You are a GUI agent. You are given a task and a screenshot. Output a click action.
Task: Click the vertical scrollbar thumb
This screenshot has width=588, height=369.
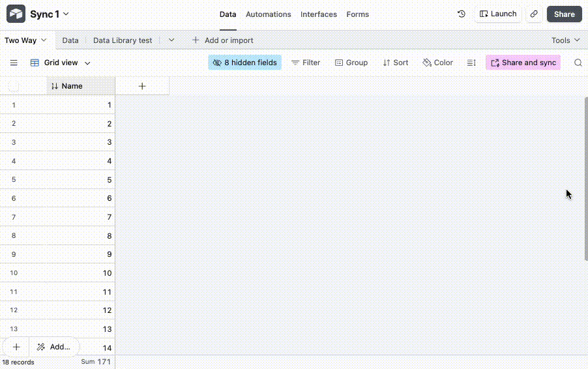[x=586, y=179]
